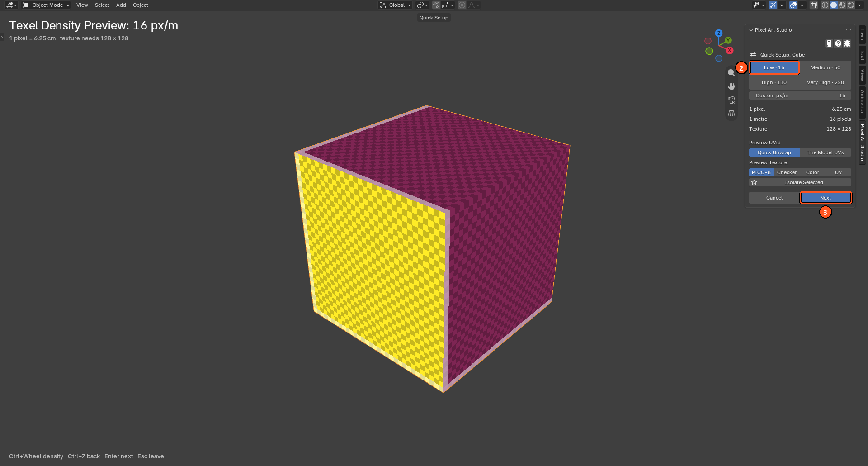Toggle Isolate Selected
Image resolution: width=868 pixels, height=466 pixels.
800,182
